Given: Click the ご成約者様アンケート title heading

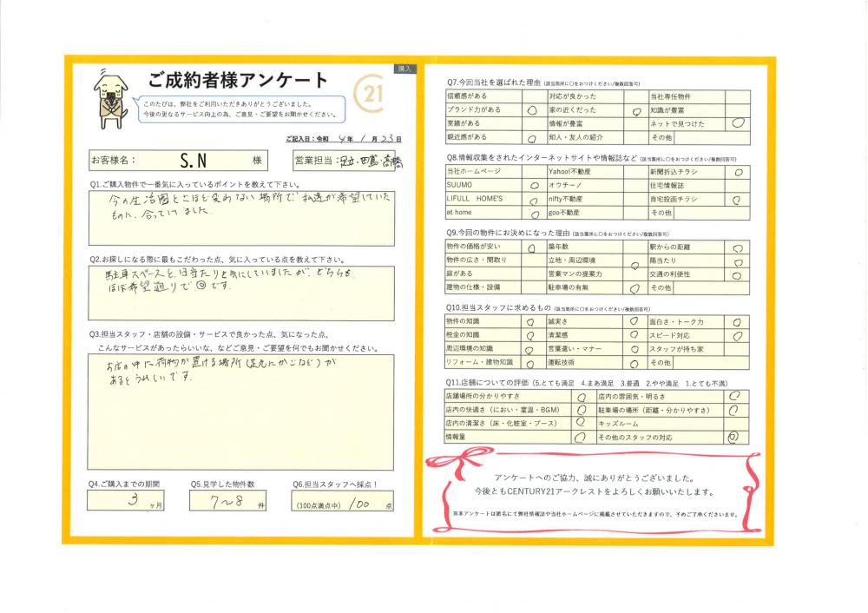Looking at the screenshot, I should coord(238,82).
